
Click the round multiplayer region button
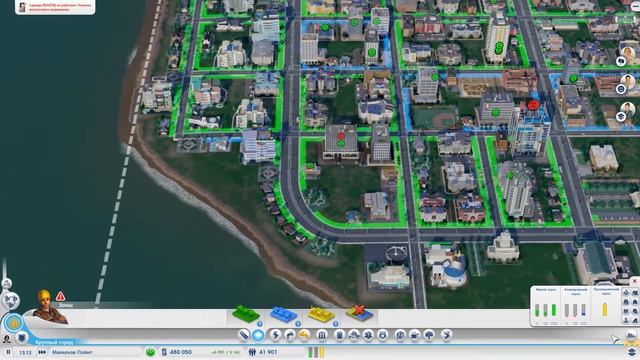pyautogui.click(x=11, y=301)
